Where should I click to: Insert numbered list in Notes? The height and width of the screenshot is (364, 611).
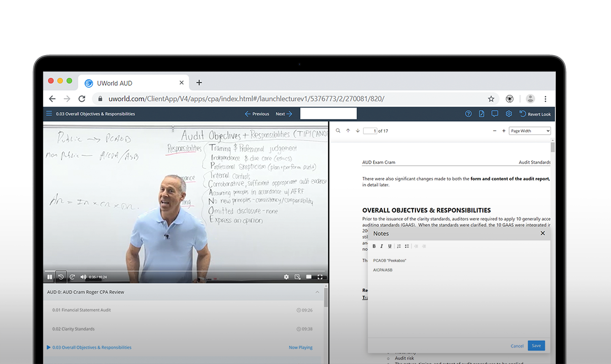click(x=399, y=246)
